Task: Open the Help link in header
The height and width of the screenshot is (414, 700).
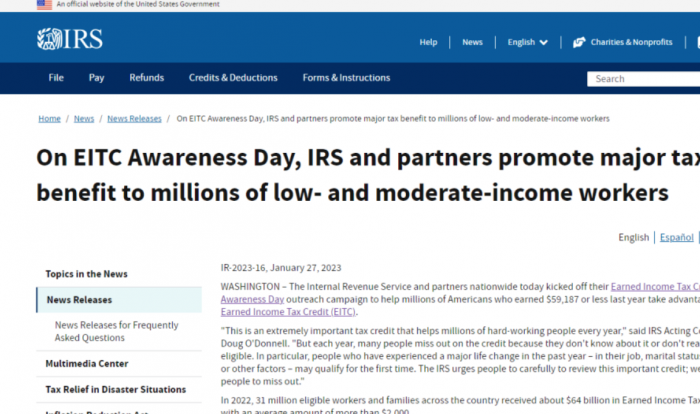Action: click(428, 42)
